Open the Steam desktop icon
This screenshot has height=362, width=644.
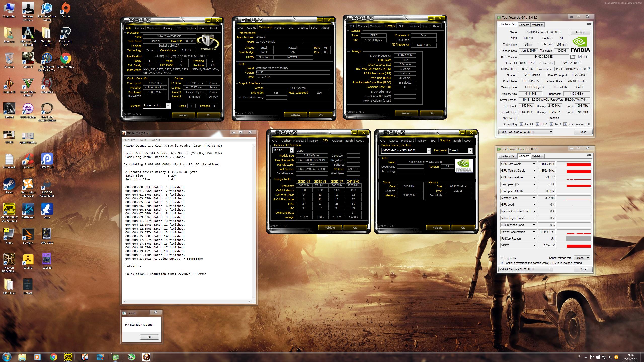point(9,186)
